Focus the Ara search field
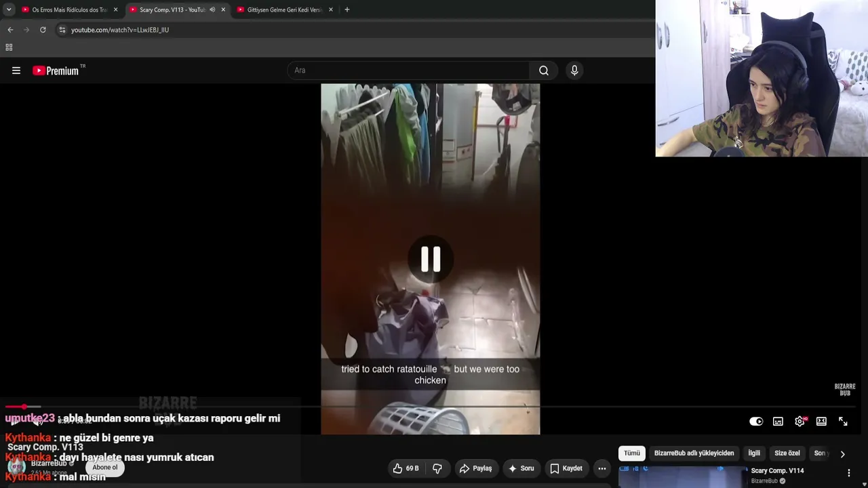 (x=409, y=70)
